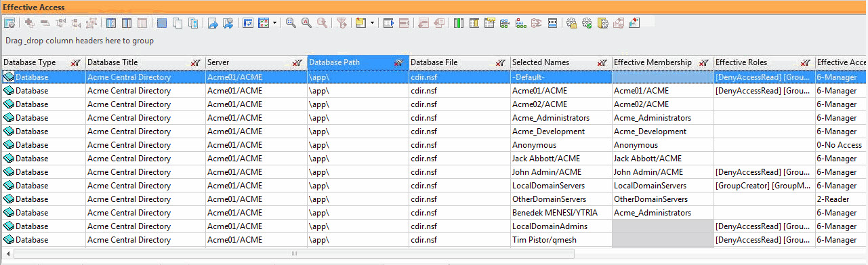Open dropdown arrow beside checklist grid icon
Screen dimensions: 868x265
(274, 23)
